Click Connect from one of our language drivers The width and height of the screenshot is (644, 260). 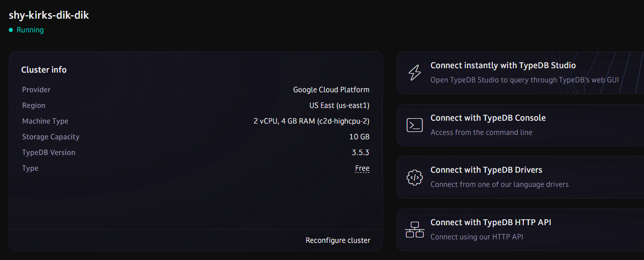(x=499, y=184)
